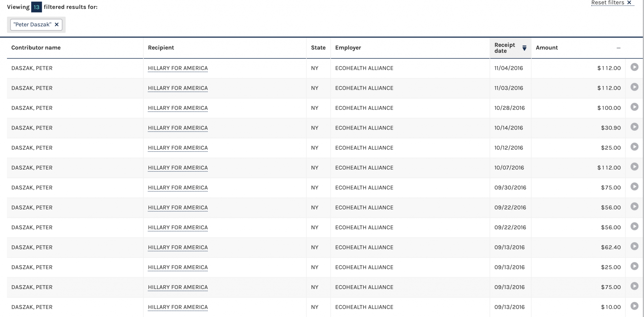The height and width of the screenshot is (317, 644).
Task: Open details arrow for 10/12/2016 contribution
Action: tap(634, 147)
